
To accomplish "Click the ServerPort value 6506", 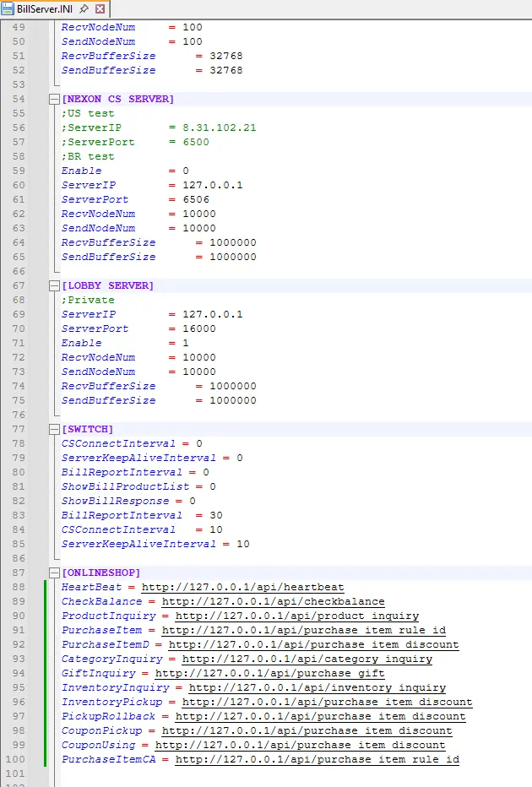I will (196, 199).
